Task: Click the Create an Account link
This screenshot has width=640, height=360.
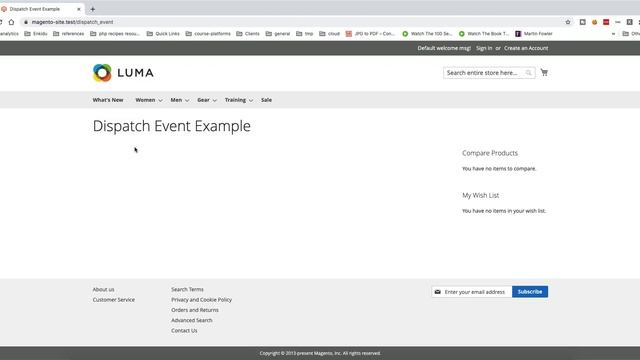Action: [x=526, y=48]
